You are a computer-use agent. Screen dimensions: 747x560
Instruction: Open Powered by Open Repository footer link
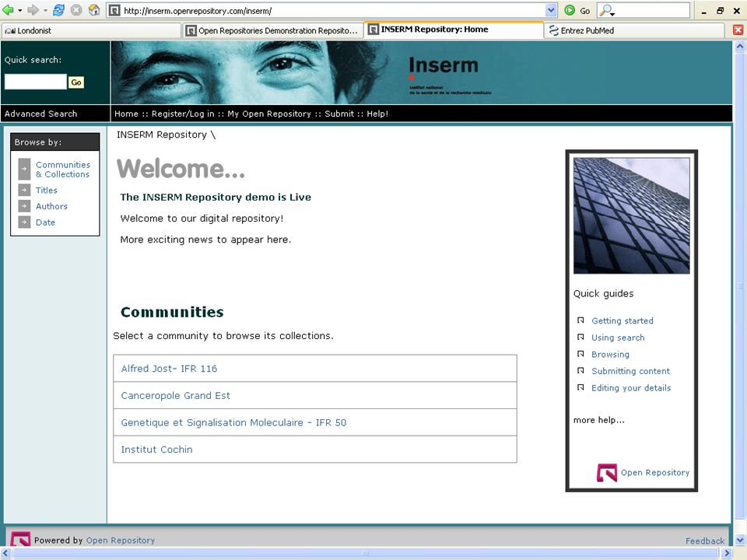coord(121,541)
